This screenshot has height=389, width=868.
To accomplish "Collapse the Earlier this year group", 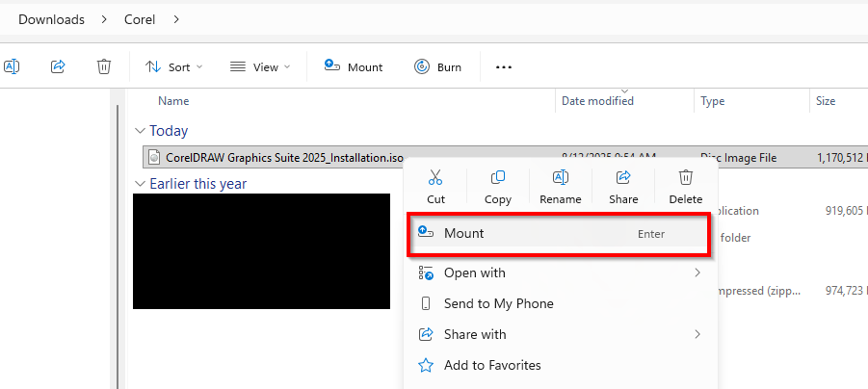I will 141,184.
